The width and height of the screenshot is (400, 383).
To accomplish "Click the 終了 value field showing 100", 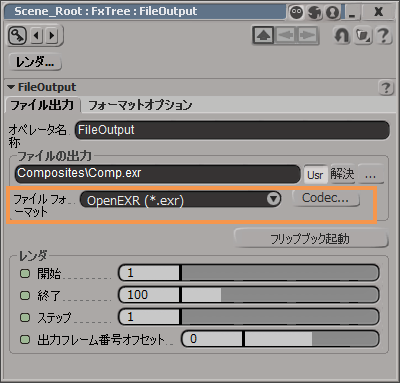I will [149, 295].
